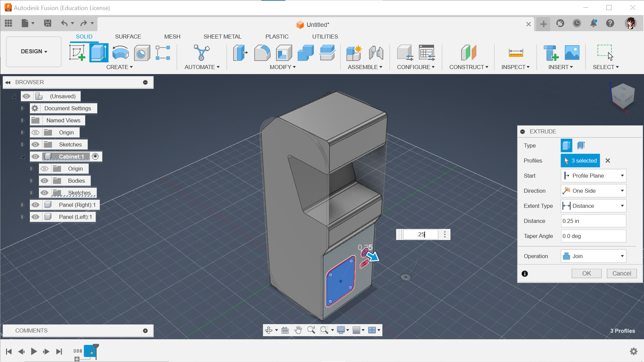The height and width of the screenshot is (362, 644).
Task: Select the Revolve tool in CREATE
Action: 120,53
